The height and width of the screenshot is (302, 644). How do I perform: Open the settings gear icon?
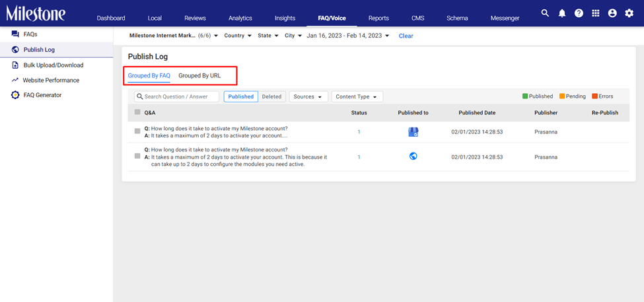(x=629, y=13)
